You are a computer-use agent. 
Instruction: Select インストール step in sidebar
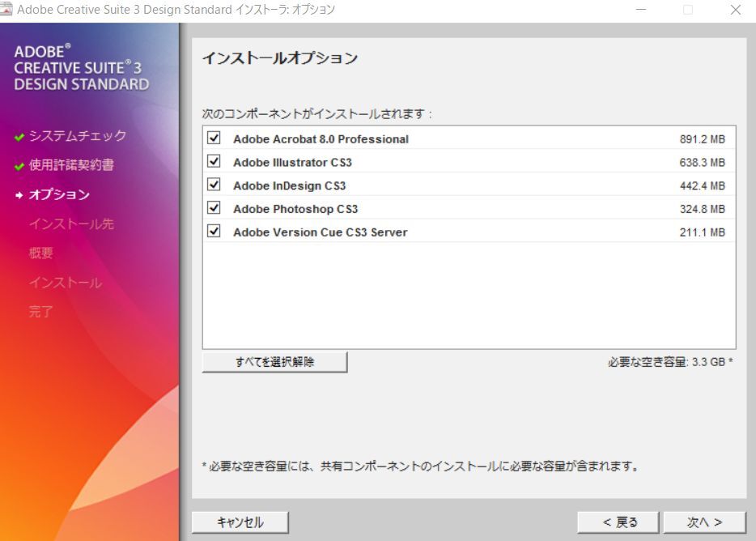66,283
